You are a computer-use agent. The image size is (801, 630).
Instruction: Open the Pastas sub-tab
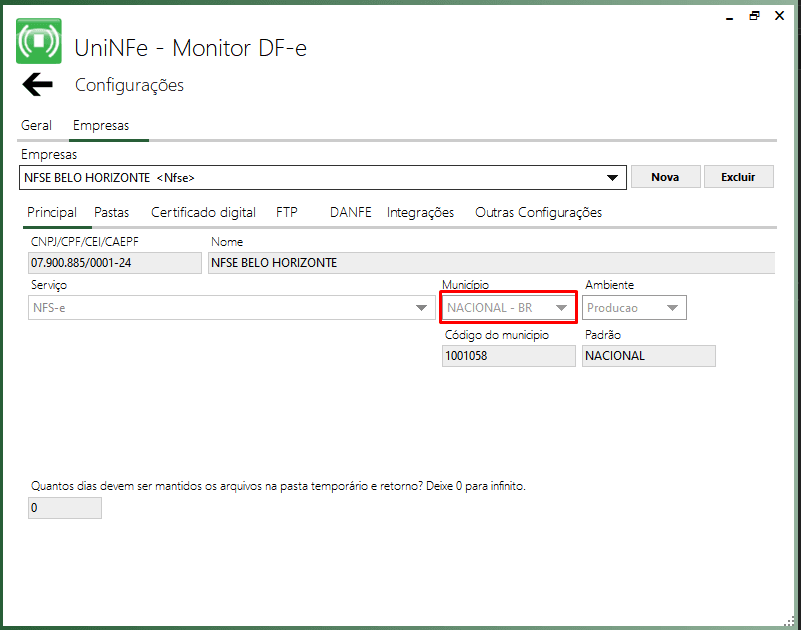pyautogui.click(x=111, y=213)
